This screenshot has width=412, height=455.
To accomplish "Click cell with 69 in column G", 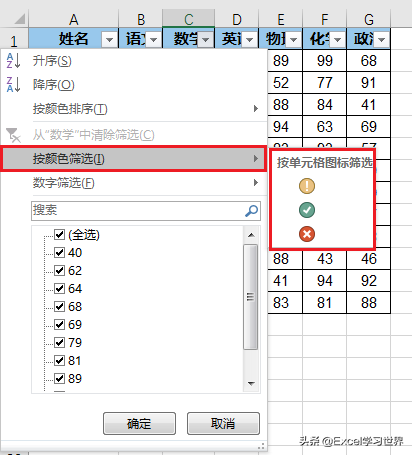I will [369, 127].
